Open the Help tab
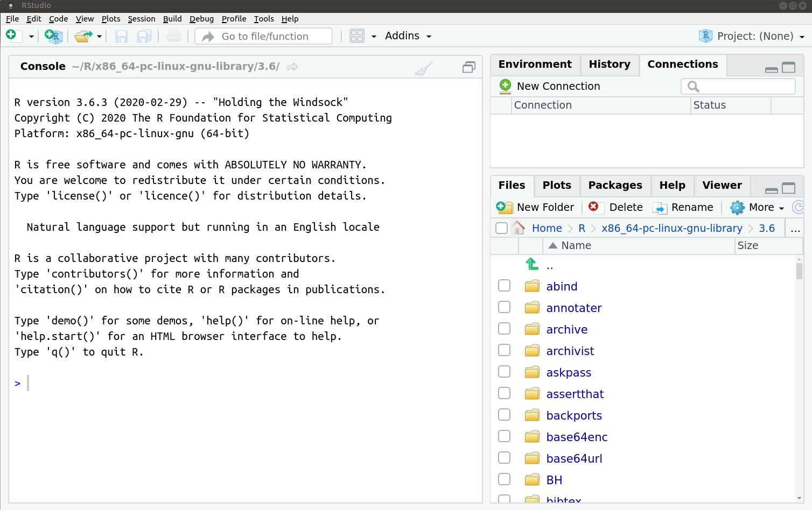The height and width of the screenshot is (510, 812). [673, 185]
